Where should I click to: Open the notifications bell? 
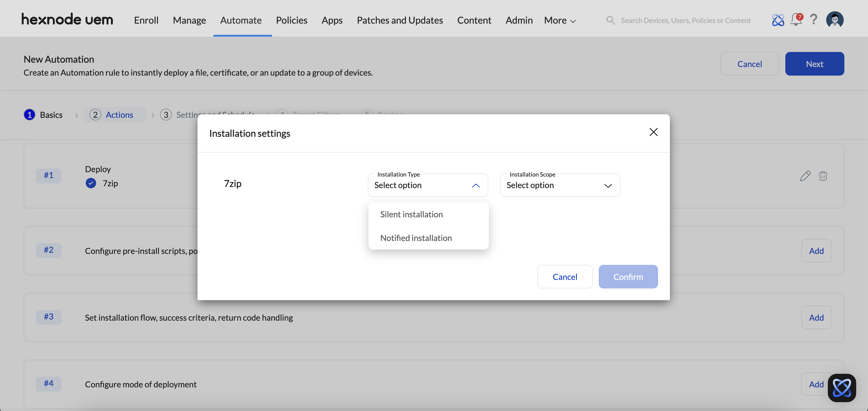[796, 19]
